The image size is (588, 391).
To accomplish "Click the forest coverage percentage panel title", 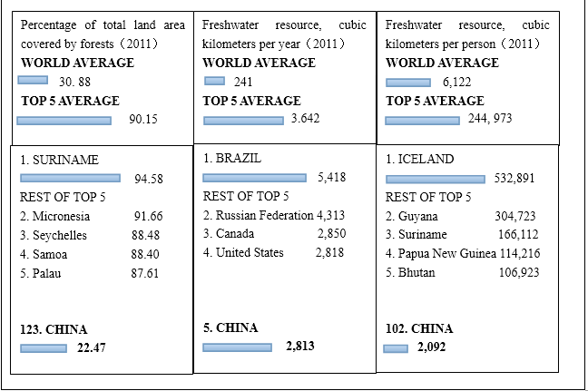I will coord(102,34).
